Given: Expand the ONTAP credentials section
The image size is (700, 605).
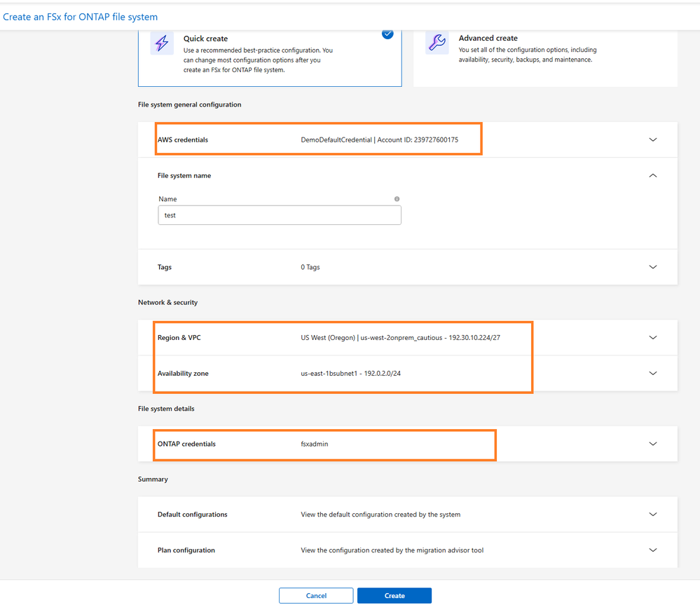Looking at the screenshot, I should [653, 444].
